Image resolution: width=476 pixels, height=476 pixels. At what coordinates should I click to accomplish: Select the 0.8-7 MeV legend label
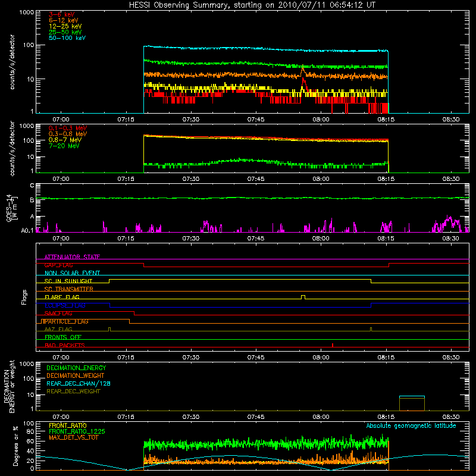65,140
